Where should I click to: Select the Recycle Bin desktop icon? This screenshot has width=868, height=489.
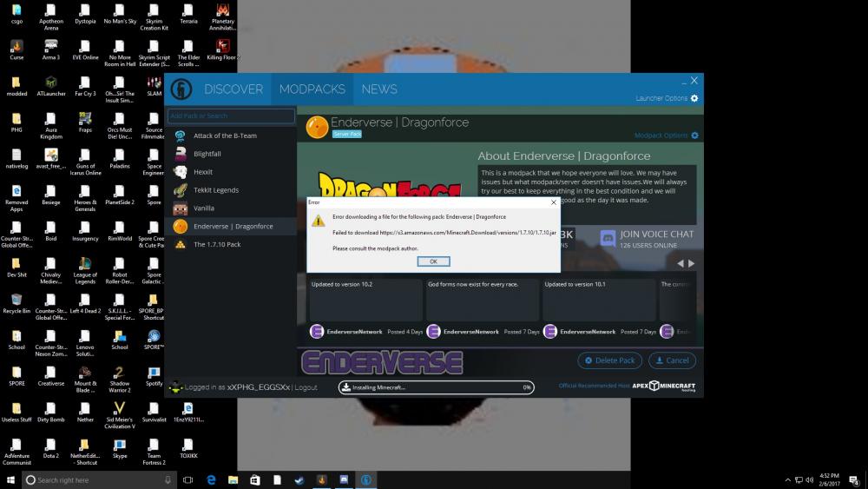pyautogui.click(x=16, y=303)
